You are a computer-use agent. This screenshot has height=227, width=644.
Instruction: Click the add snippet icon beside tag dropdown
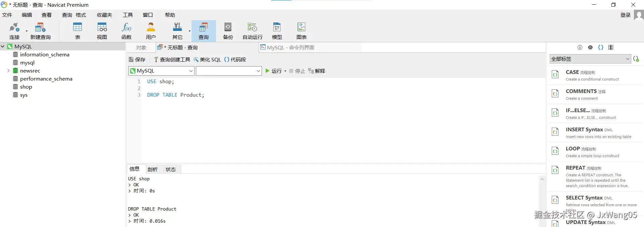point(636,59)
